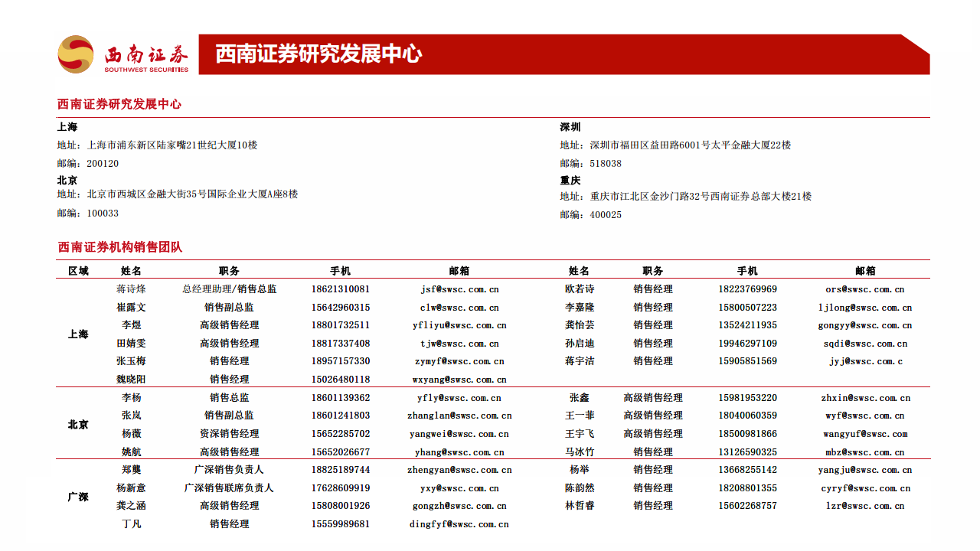The height and width of the screenshot is (551, 980).
Task: Click job title 总经理助理/销售总监
Action: 230,289
